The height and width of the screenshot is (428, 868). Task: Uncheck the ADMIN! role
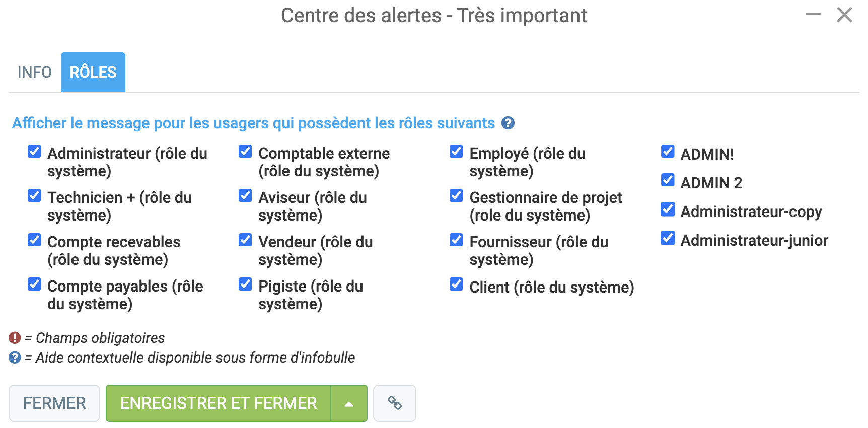pos(668,151)
